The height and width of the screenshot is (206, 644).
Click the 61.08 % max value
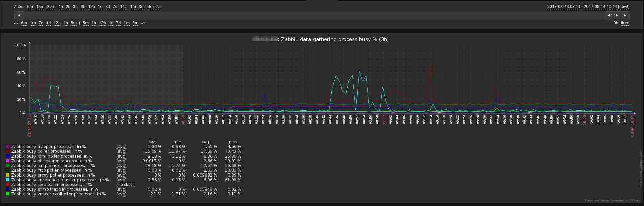click(233, 180)
